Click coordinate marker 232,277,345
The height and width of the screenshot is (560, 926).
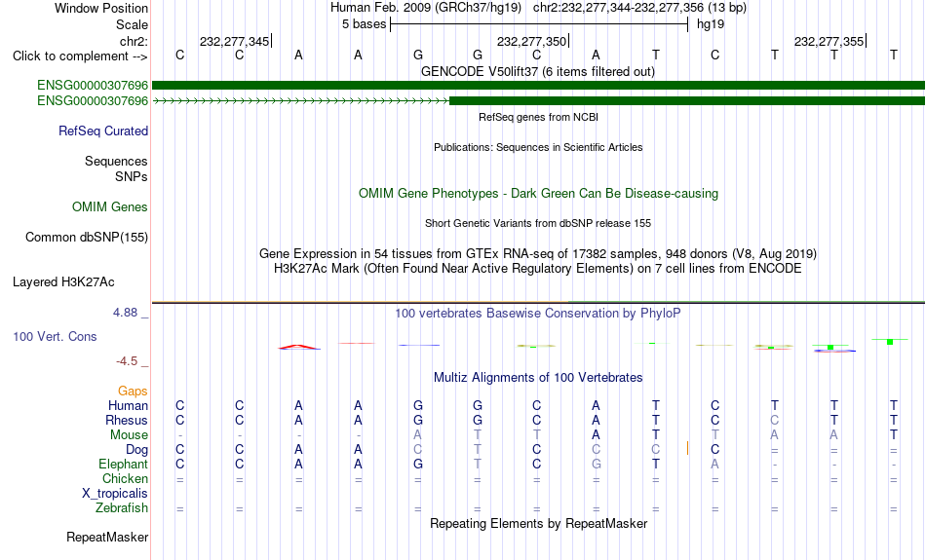point(235,41)
